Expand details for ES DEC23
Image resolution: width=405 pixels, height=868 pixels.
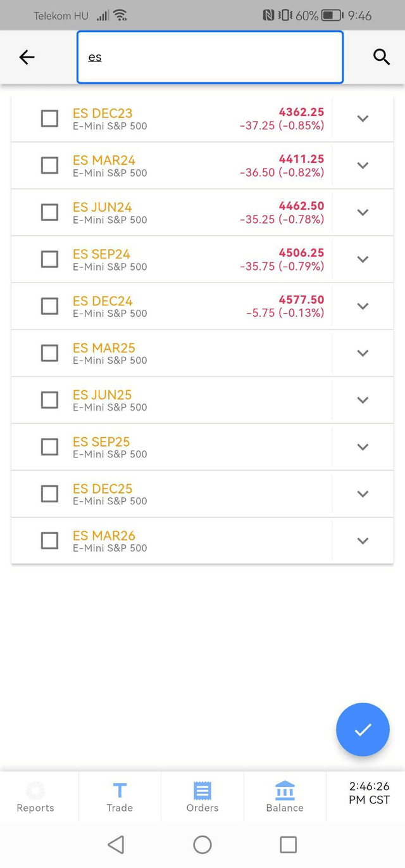pyautogui.click(x=363, y=118)
